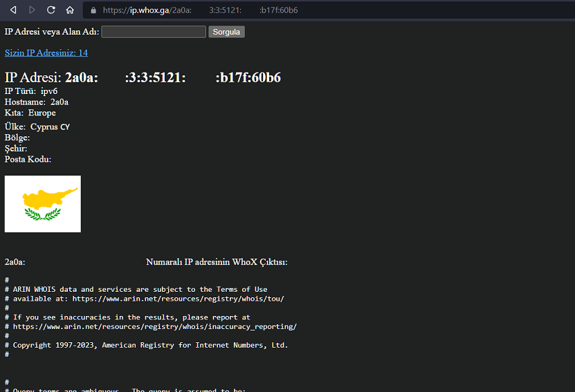Viewport: 575px width, 392px height.
Task: Open the Sizin IP Adresiniz link
Action: (x=46, y=53)
